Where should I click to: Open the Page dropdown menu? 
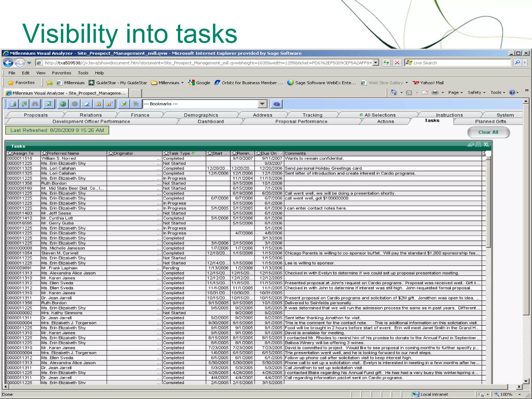pyautogui.click(x=455, y=92)
